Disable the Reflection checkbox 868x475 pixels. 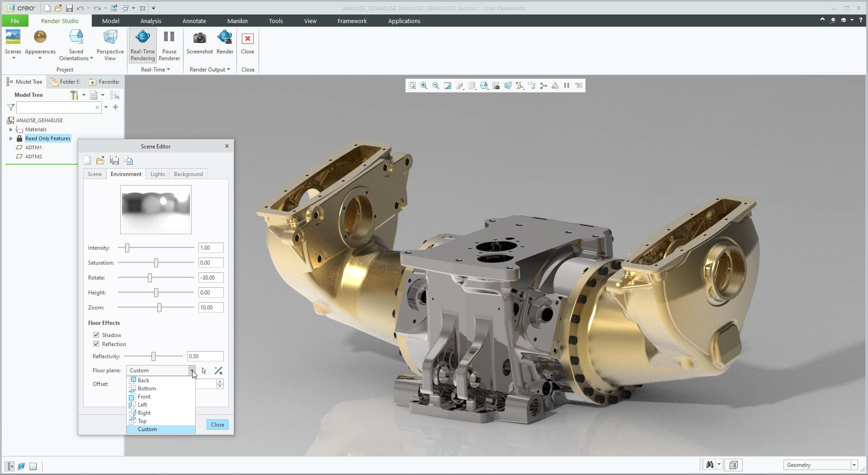[x=96, y=344]
